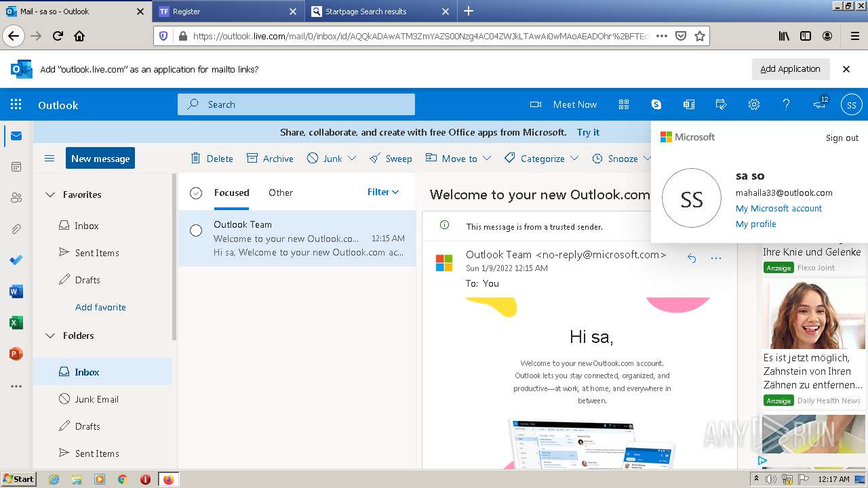The image size is (868, 488).
Task: Switch to Startpage Search results tab
Action: pyautogui.click(x=380, y=12)
